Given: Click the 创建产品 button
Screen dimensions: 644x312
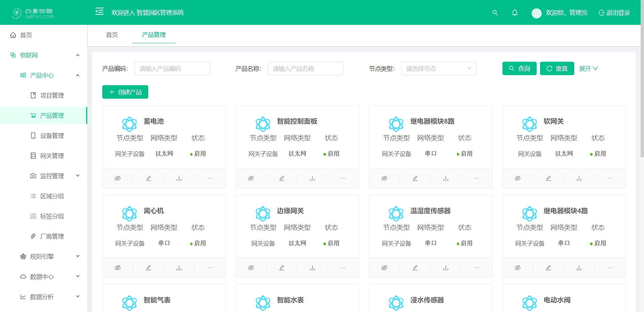Looking at the screenshot, I should click(x=125, y=92).
